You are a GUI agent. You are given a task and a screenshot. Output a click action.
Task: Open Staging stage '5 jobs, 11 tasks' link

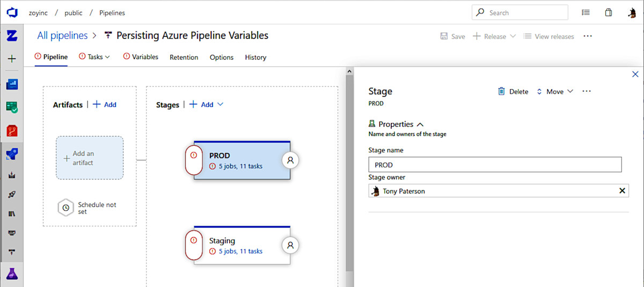click(240, 251)
